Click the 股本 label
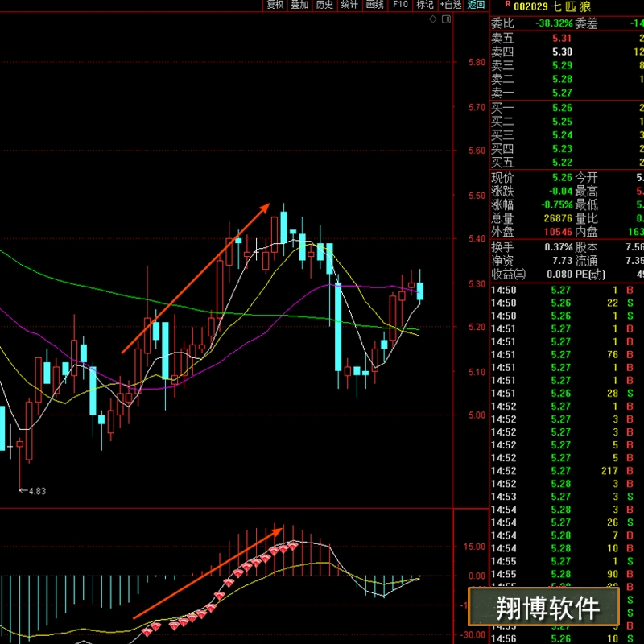Screen dimensions: 644x644 pyautogui.click(x=586, y=247)
